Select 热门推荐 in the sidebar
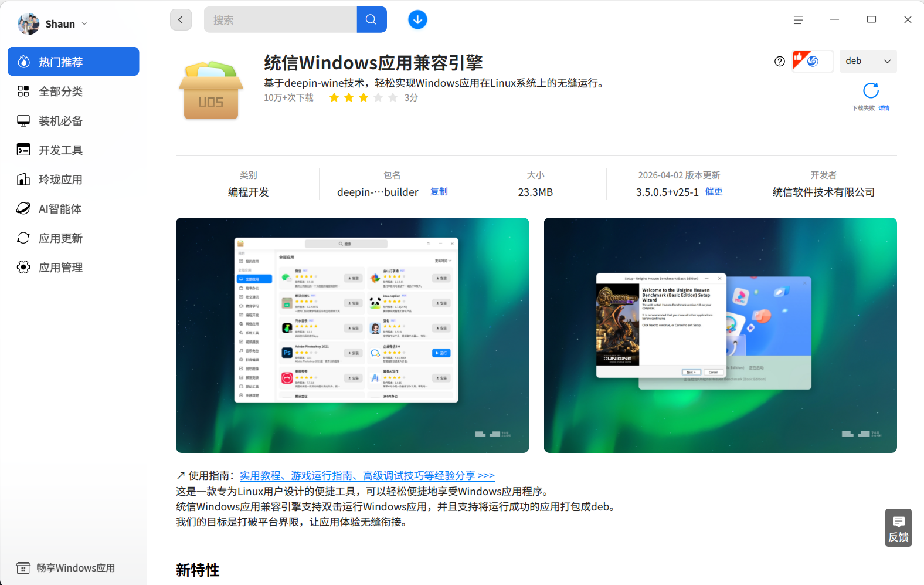Image resolution: width=924 pixels, height=585 pixels. click(x=73, y=62)
